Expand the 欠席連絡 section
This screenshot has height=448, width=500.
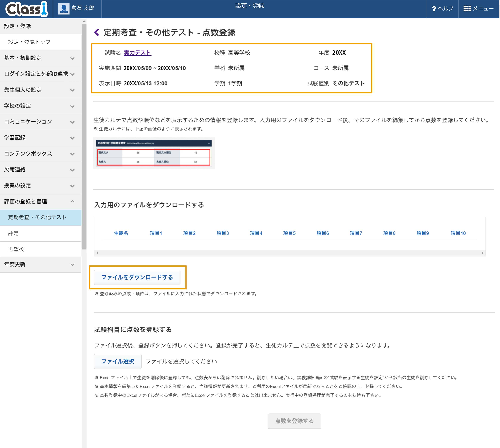41,170
